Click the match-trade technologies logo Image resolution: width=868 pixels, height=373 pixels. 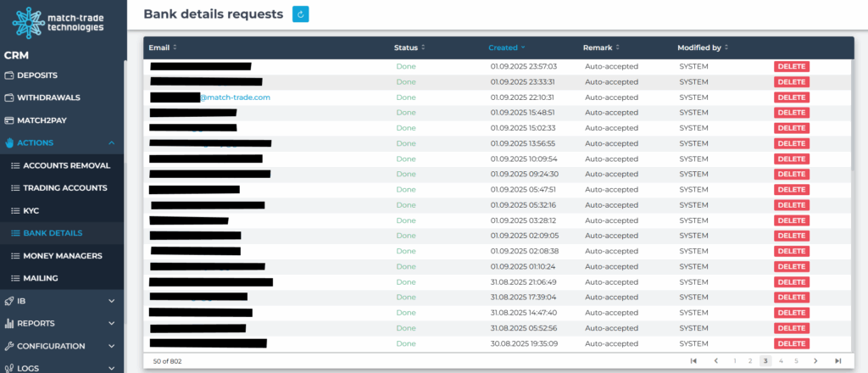click(x=62, y=21)
